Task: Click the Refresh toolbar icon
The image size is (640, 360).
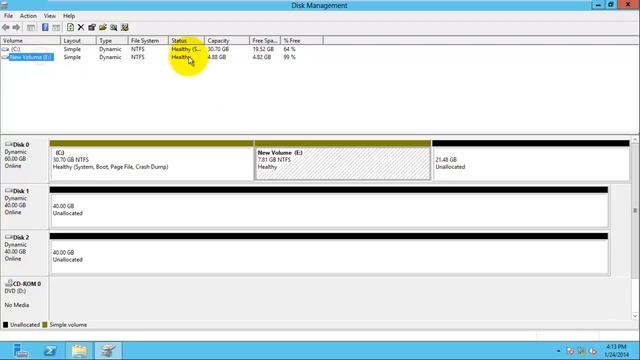Action: pyautogui.click(x=70, y=27)
